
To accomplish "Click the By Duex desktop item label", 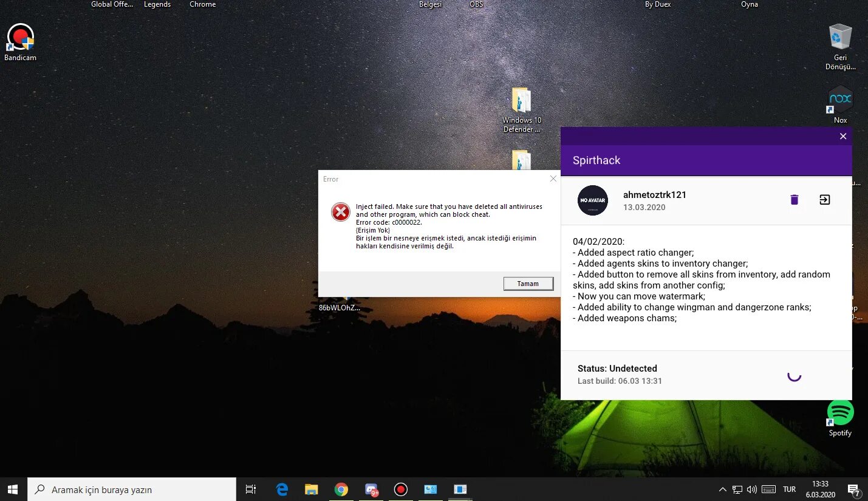I will pyautogui.click(x=658, y=4).
